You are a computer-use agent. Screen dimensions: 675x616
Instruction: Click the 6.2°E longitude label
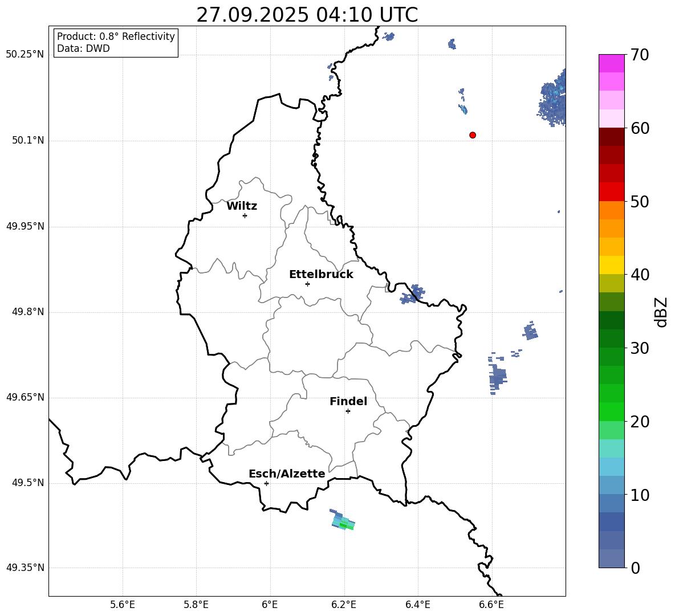pyautogui.click(x=344, y=605)
